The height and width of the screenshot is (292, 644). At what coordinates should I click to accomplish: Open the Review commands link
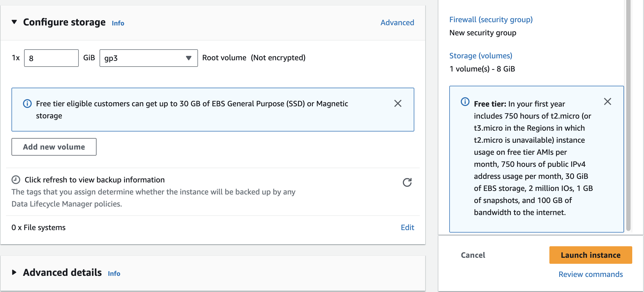(x=590, y=274)
